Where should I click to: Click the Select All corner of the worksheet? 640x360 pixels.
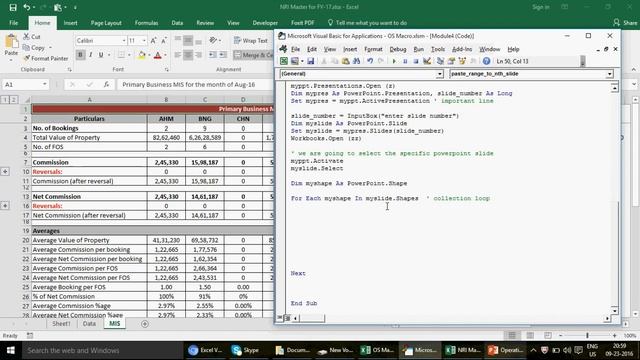point(27,100)
